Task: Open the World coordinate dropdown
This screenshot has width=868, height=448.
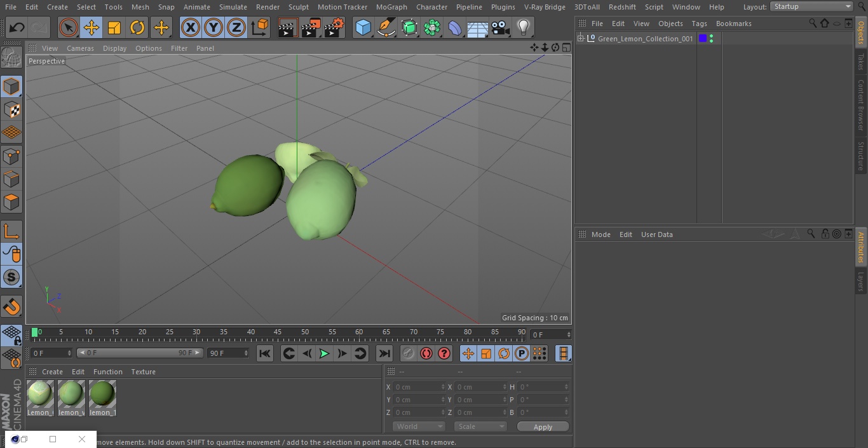Action: tap(418, 426)
